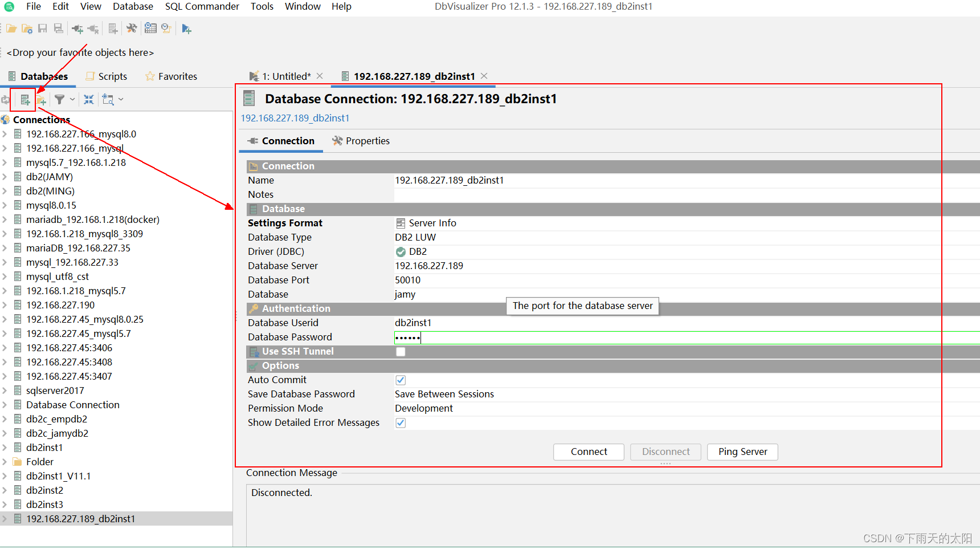Click the Disconnect button
Screen dimensions: 980x549
665,452
